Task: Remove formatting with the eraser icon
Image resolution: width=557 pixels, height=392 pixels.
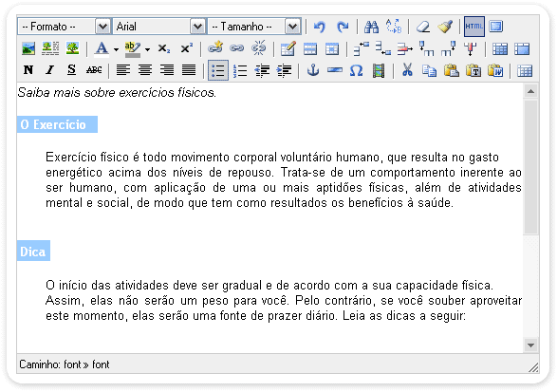Action: click(422, 27)
